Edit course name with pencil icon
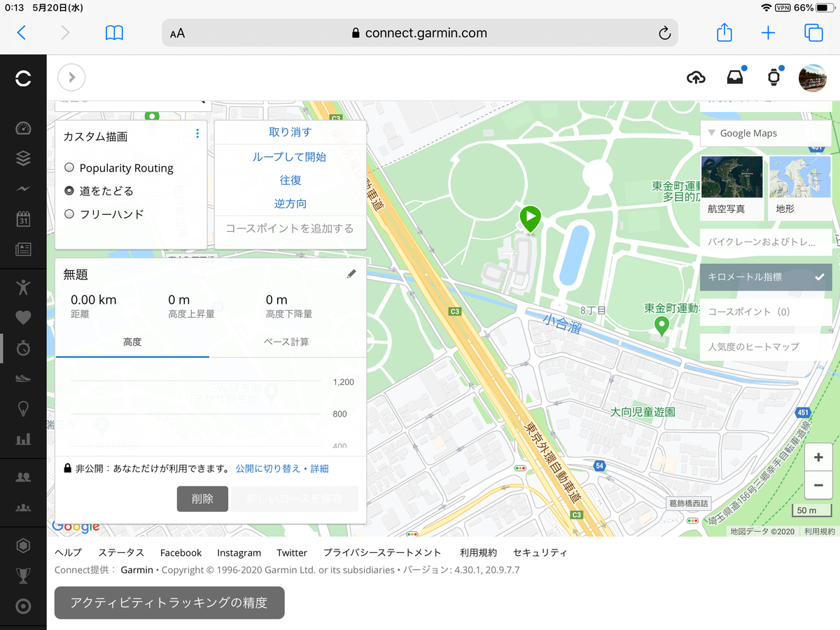The width and height of the screenshot is (840, 630). pyautogui.click(x=351, y=274)
